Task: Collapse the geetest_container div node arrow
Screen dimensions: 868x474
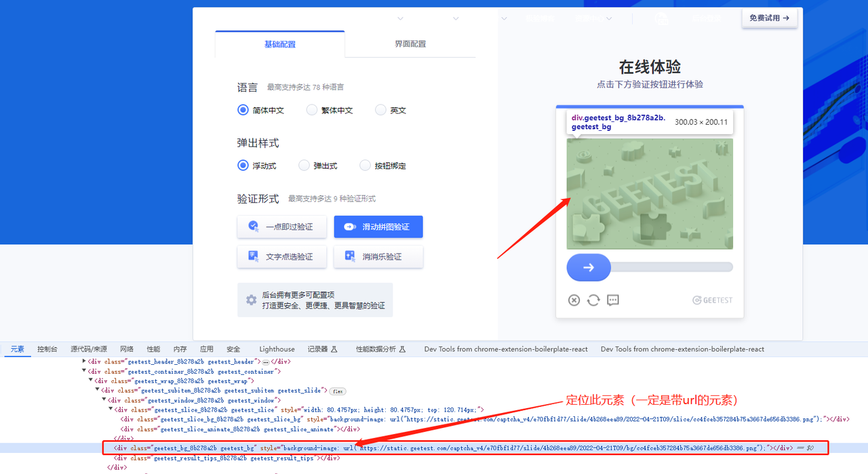Action: point(85,372)
